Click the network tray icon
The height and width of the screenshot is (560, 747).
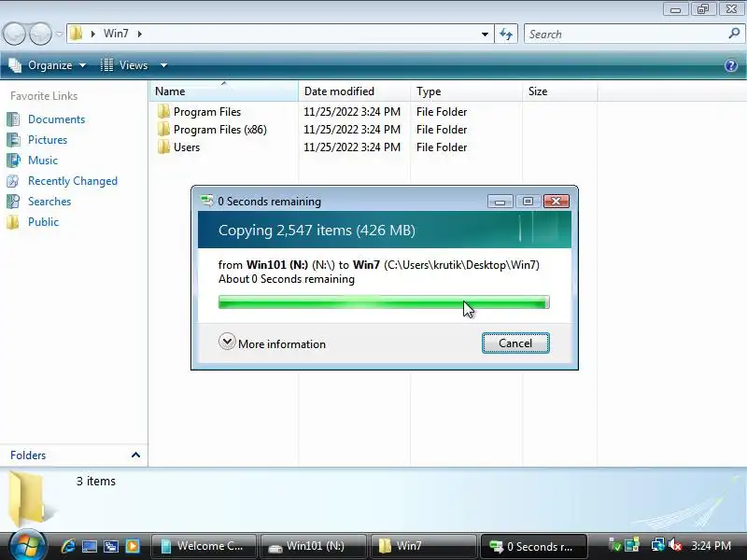point(658,545)
